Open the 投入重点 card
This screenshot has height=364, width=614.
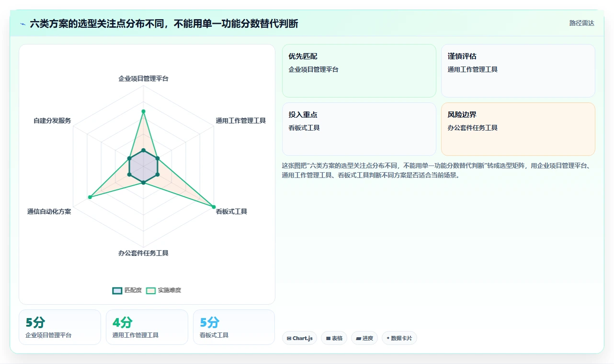359,129
